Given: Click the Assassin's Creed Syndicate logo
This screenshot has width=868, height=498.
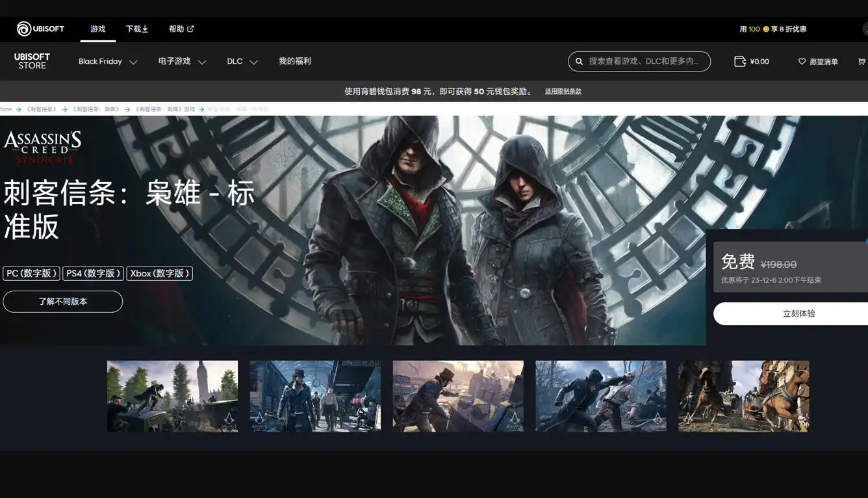Looking at the screenshot, I should point(42,147).
